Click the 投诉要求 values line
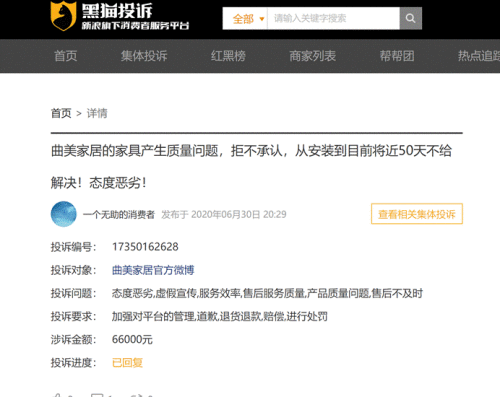The image size is (500, 397). point(220,316)
